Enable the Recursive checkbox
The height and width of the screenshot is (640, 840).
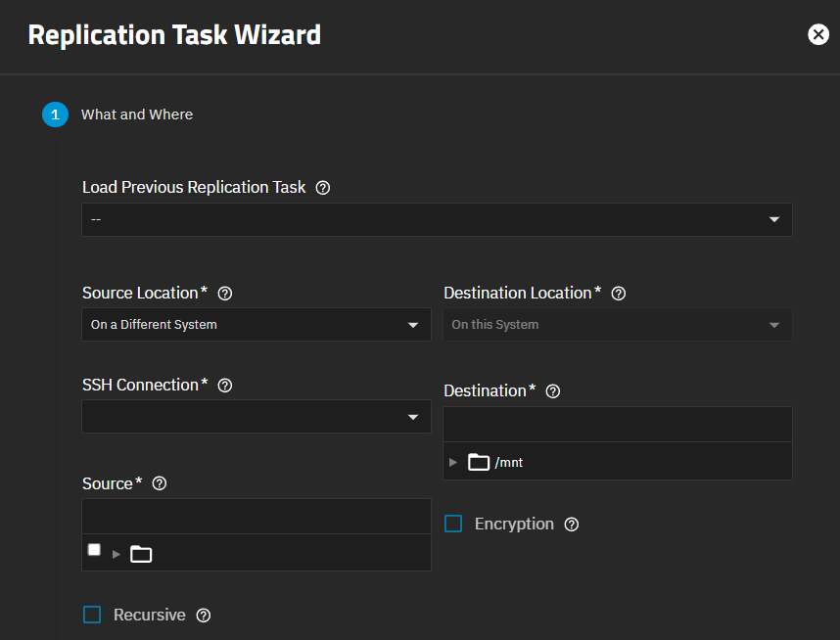(92, 615)
